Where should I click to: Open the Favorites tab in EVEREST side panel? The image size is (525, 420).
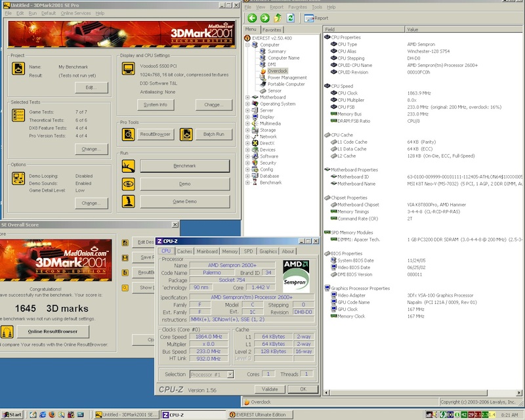tap(272, 30)
